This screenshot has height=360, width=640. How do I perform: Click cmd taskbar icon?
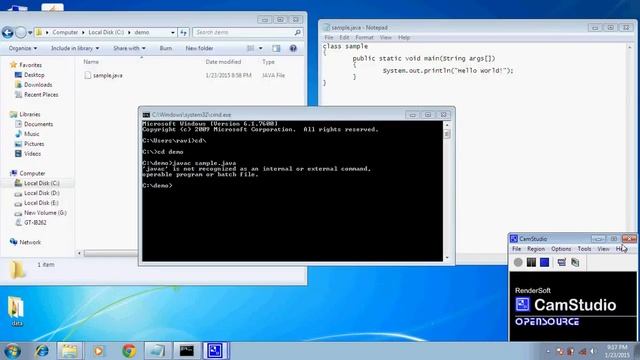187,351
